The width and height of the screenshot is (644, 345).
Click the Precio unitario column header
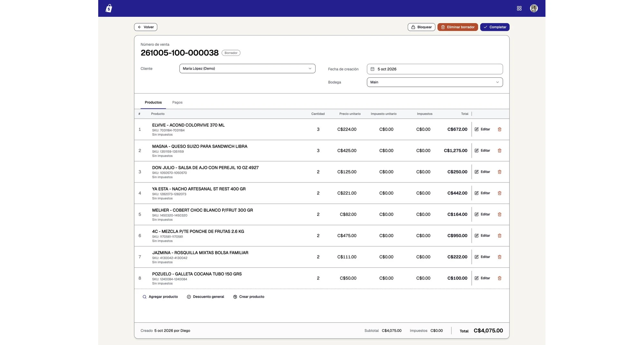click(x=350, y=114)
